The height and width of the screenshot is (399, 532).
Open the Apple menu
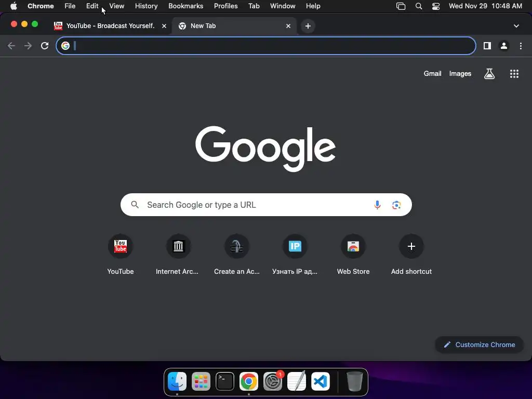tap(14, 6)
